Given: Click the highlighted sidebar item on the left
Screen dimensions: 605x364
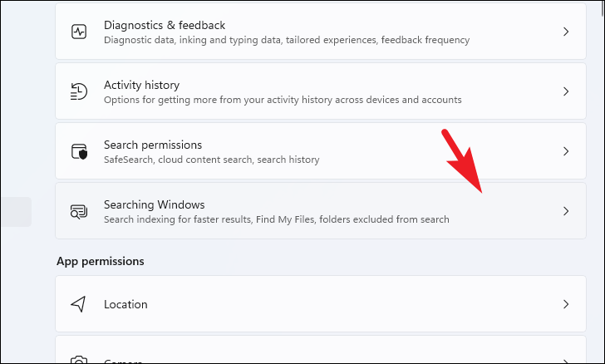Looking at the screenshot, I should [15, 211].
